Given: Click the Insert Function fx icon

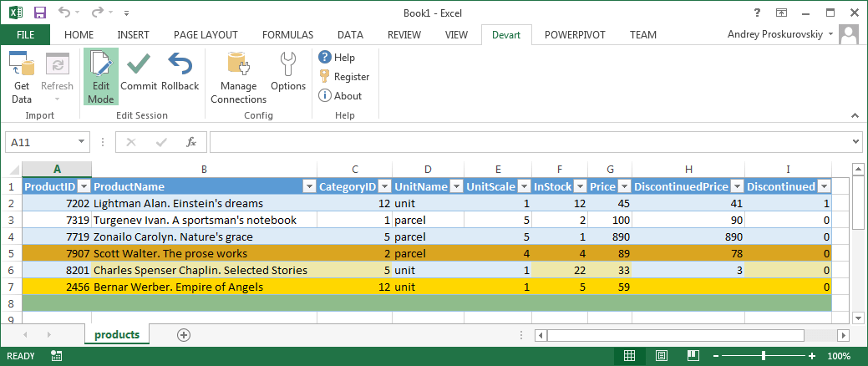Looking at the screenshot, I should click(x=191, y=142).
